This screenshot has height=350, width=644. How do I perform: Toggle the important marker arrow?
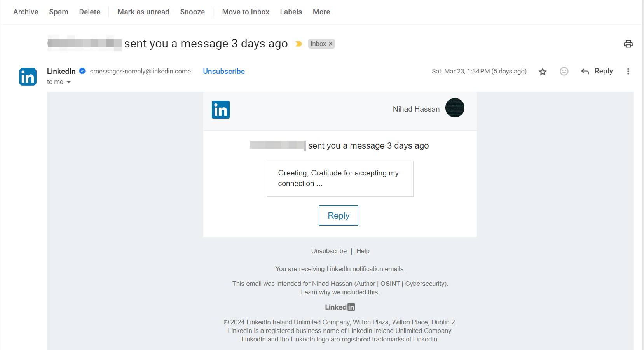tap(298, 44)
